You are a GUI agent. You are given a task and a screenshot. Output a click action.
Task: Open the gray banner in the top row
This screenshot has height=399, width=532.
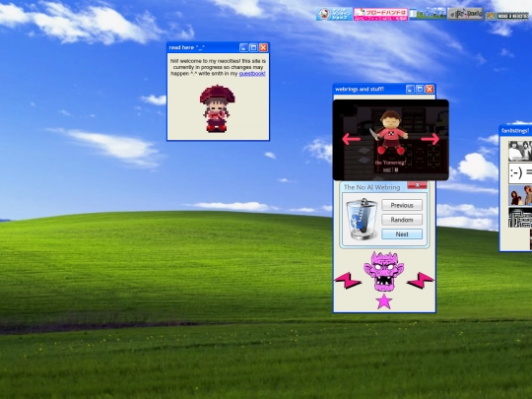point(465,14)
